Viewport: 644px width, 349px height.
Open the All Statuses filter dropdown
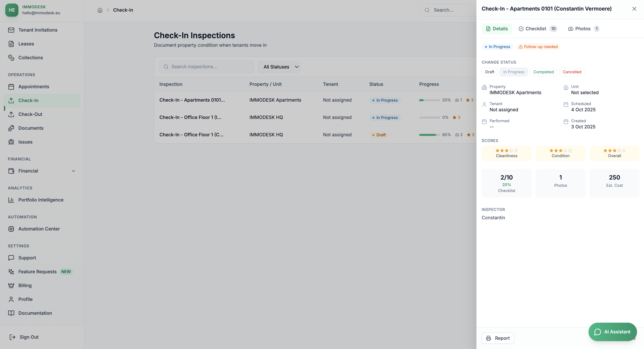tap(279, 67)
